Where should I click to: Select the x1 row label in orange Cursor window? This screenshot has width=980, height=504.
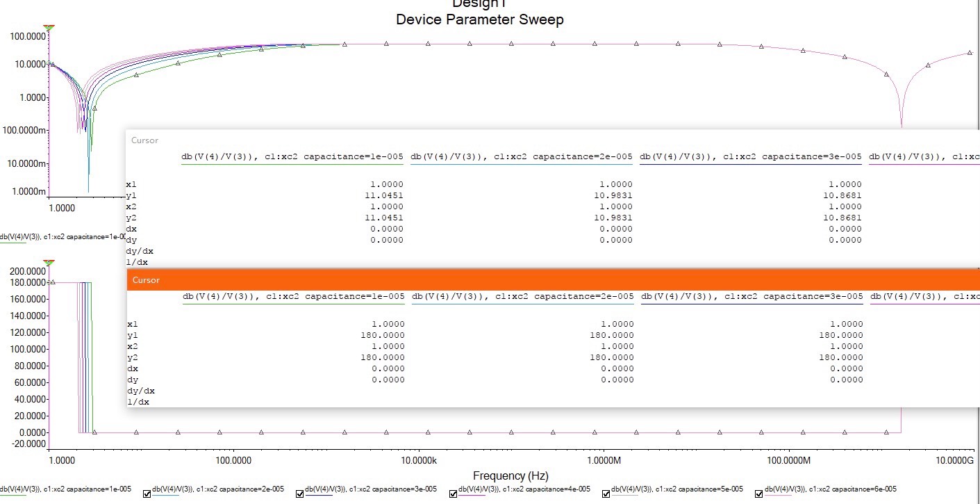tap(133, 324)
